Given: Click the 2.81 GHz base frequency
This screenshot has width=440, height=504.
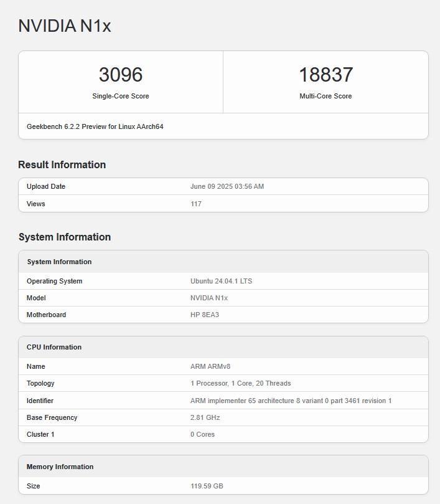Looking at the screenshot, I should [x=205, y=417].
